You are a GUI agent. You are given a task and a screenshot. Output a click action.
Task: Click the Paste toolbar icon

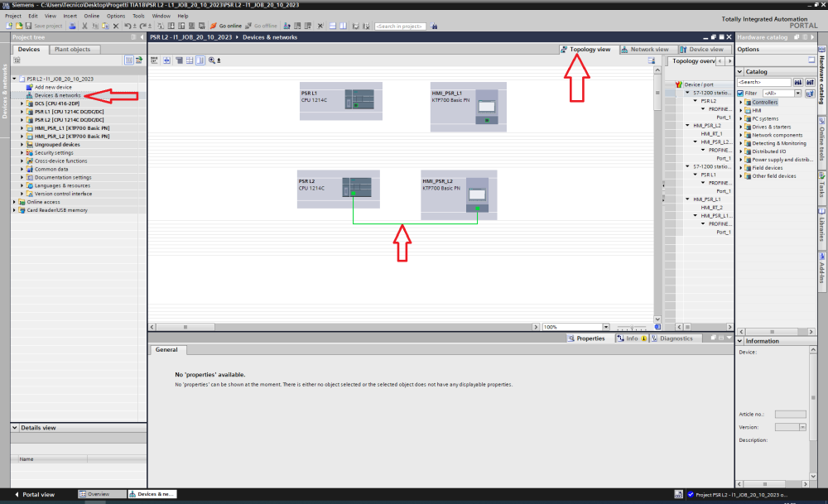click(106, 26)
